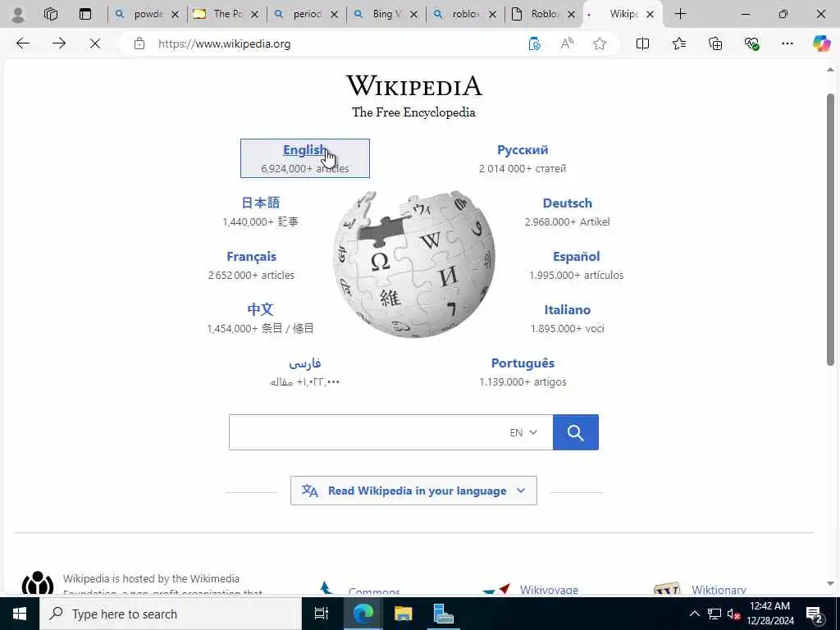Open Browser essentials heart icon
Image resolution: width=840 pixels, height=630 pixels.
click(751, 43)
